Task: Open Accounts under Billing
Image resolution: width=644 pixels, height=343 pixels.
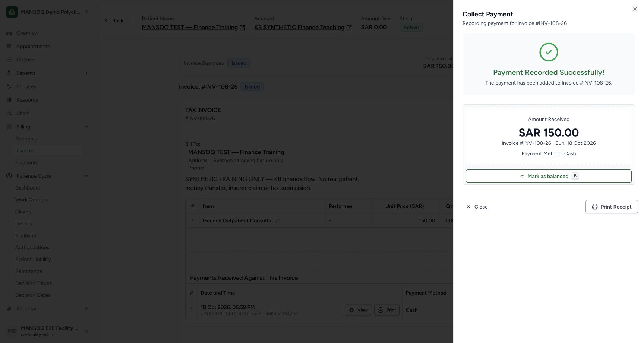Action: 26,139
